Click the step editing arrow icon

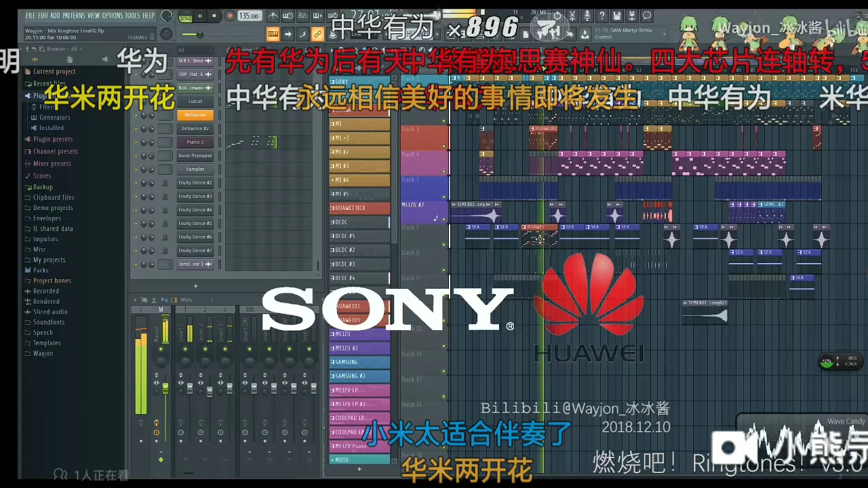point(288,33)
